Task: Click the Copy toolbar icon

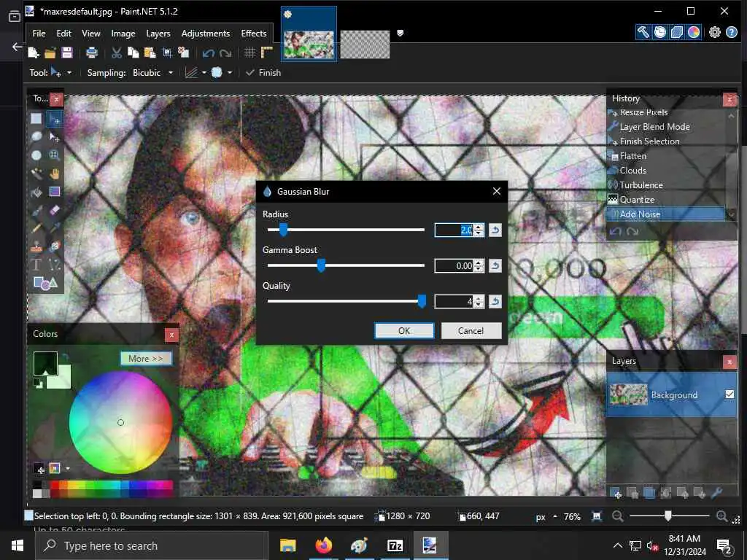Action: click(133, 52)
